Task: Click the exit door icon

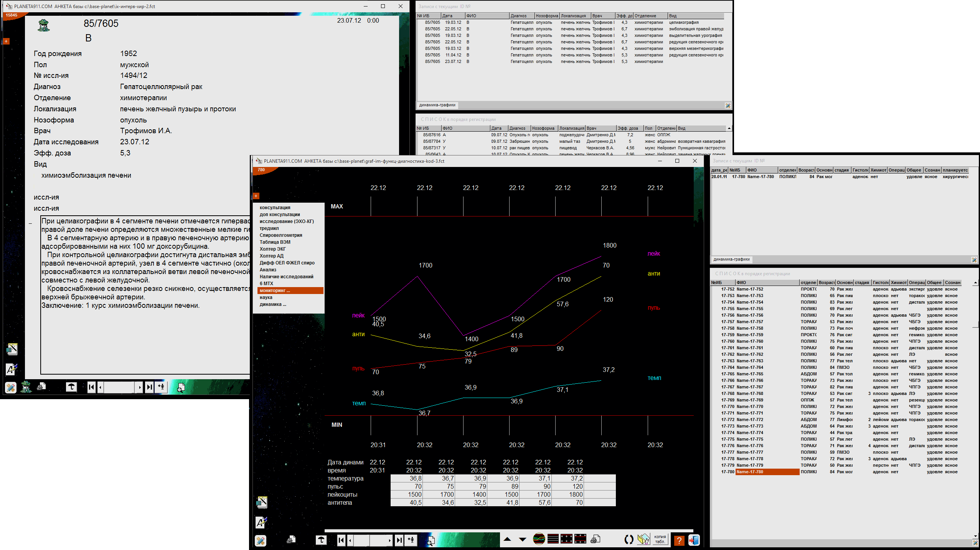Action: coord(694,540)
